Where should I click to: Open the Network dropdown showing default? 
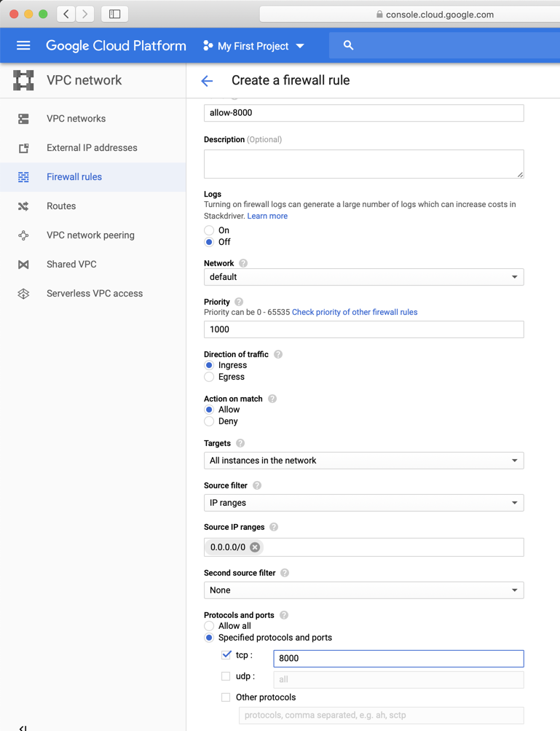(x=363, y=277)
